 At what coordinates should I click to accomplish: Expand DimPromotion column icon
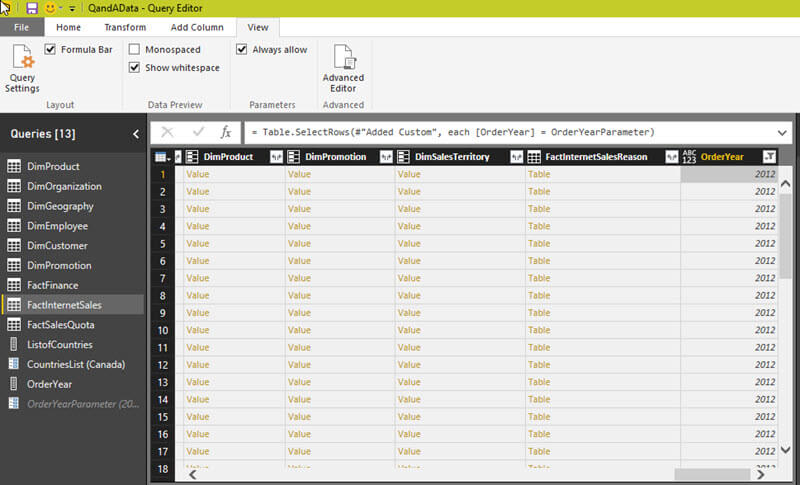[386, 157]
